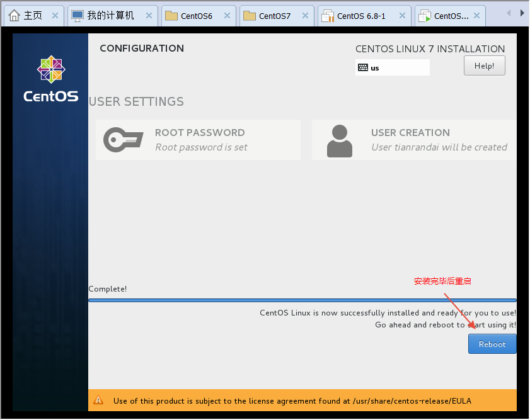Click the warning triangle icon in license bar
This screenshot has width=530, height=420.
coord(98,400)
